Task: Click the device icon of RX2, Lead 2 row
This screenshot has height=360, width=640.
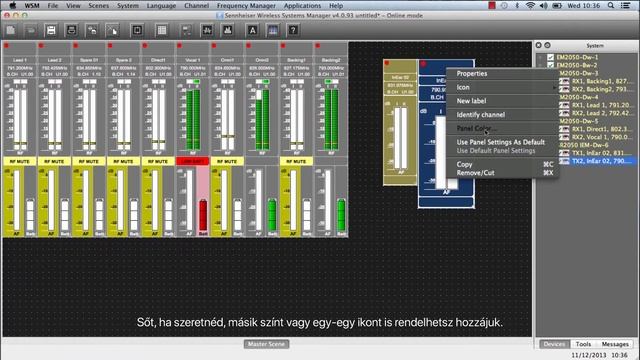Action: [564, 113]
